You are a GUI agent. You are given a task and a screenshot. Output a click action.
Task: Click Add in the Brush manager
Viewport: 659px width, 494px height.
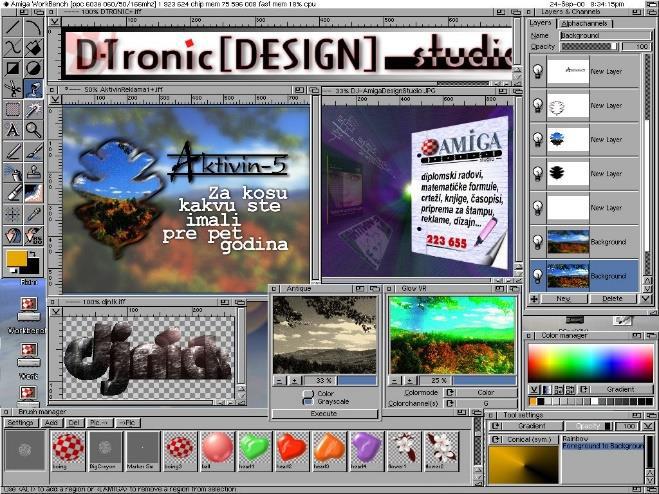pos(51,423)
